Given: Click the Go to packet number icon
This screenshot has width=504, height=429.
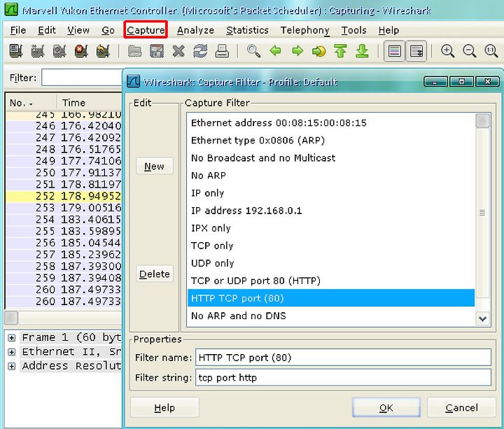Looking at the screenshot, I should point(319,51).
